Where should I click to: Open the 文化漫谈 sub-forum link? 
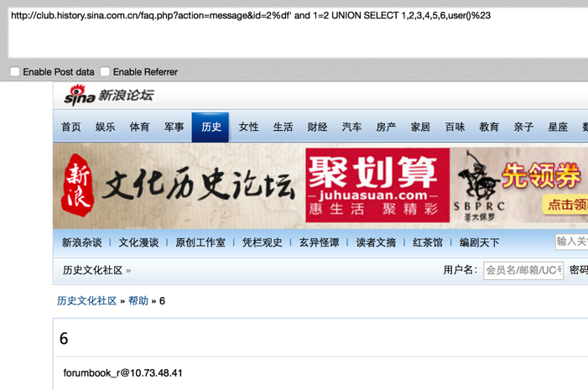[138, 242]
